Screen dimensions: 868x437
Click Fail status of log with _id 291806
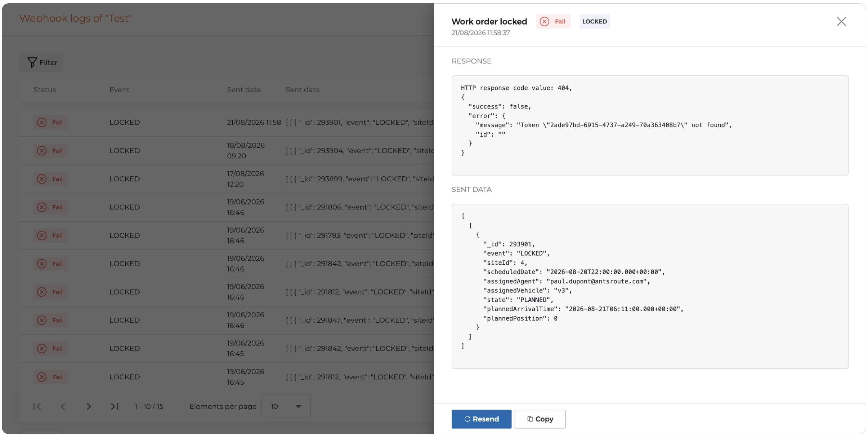click(x=50, y=207)
